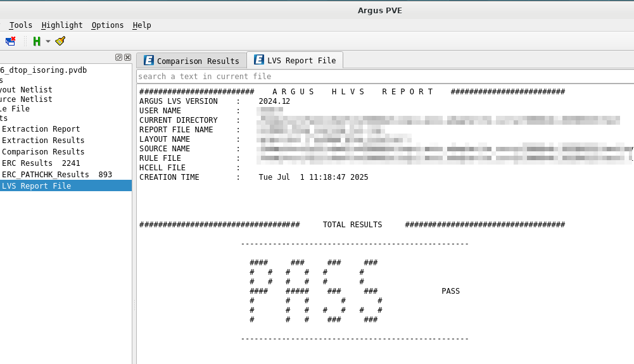The height and width of the screenshot is (364, 634).
Task: Click the 'USER NAME' label
Action: 160,111
